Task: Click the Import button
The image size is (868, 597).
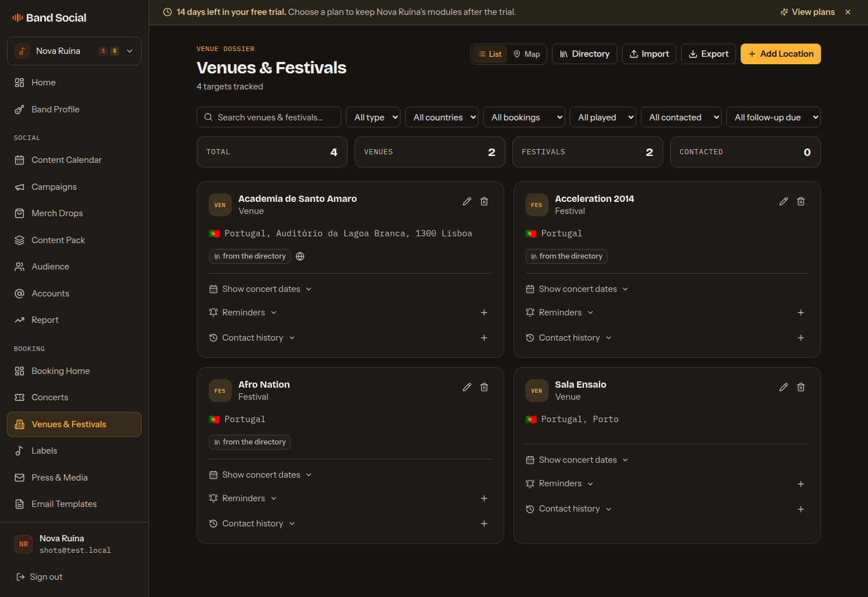Action: [649, 54]
